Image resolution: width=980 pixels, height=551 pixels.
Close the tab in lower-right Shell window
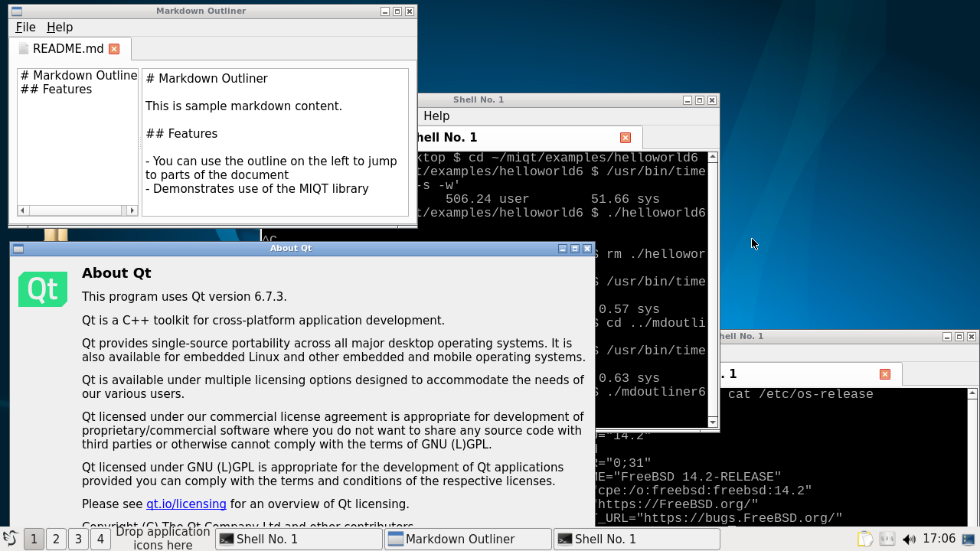(x=885, y=374)
